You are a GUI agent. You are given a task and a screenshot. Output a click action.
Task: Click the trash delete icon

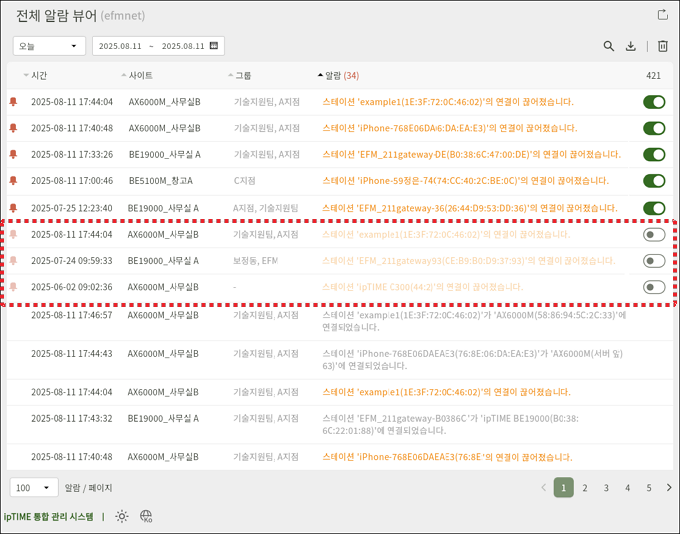[x=662, y=46]
